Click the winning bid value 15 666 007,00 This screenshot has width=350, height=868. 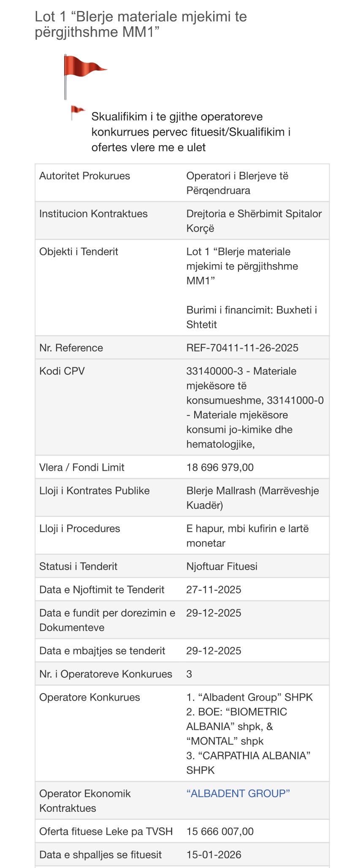220,831
